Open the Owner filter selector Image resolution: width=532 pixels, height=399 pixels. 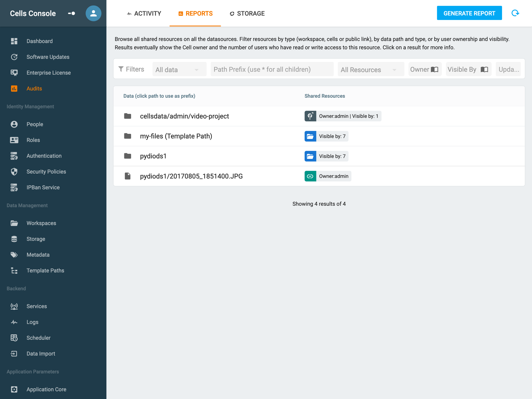425,69
